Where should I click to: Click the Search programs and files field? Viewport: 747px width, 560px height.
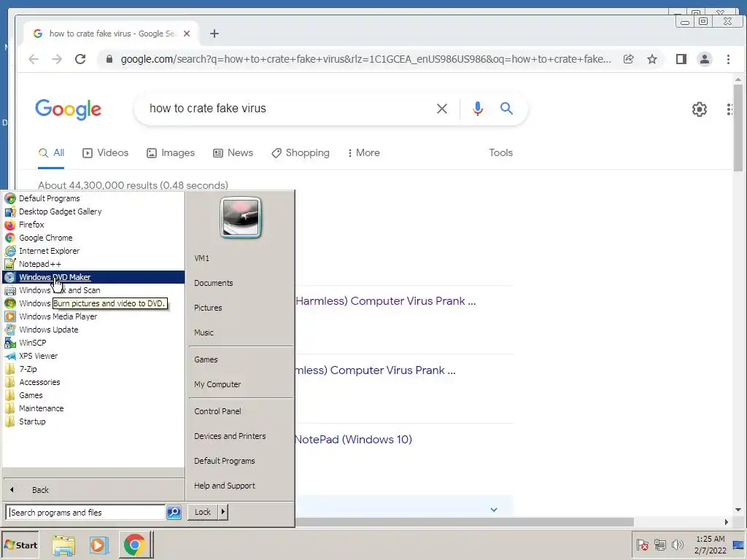(86, 513)
